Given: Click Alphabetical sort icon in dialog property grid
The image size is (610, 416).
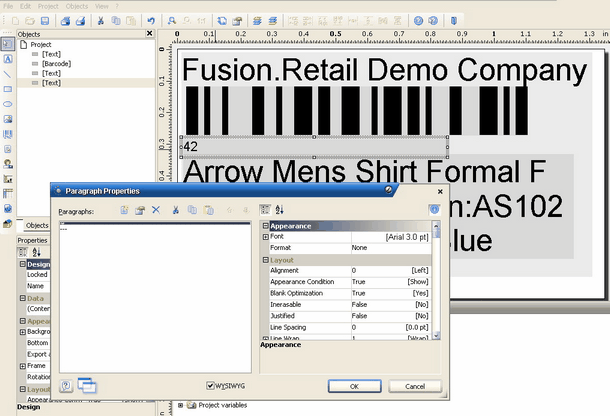Looking at the screenshot, I should pos(279,210).
